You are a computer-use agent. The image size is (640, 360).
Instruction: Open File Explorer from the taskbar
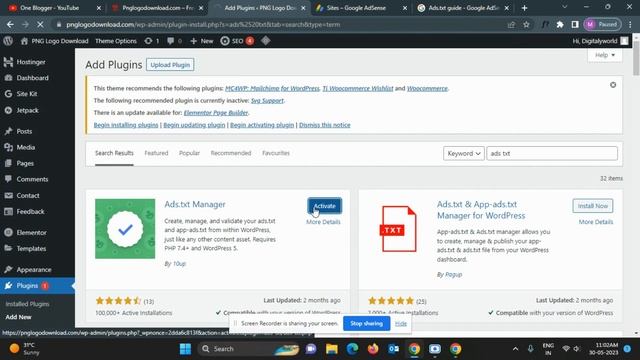coord(331,349)
